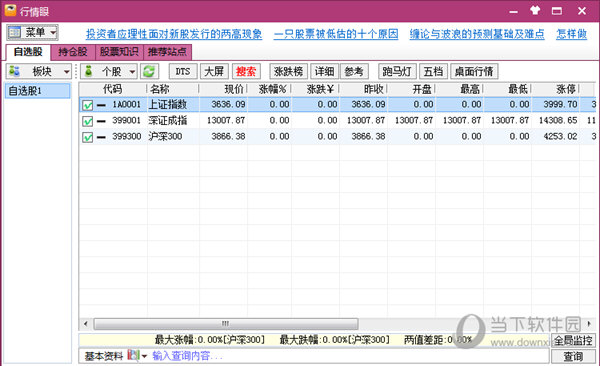Click the 菜单 menu icon

coord(15,32)
